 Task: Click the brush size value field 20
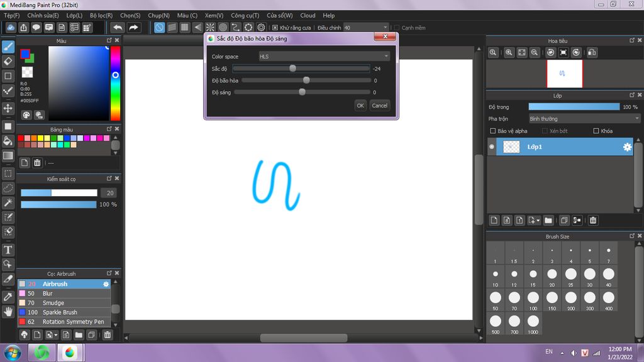(x=109, y=193)
